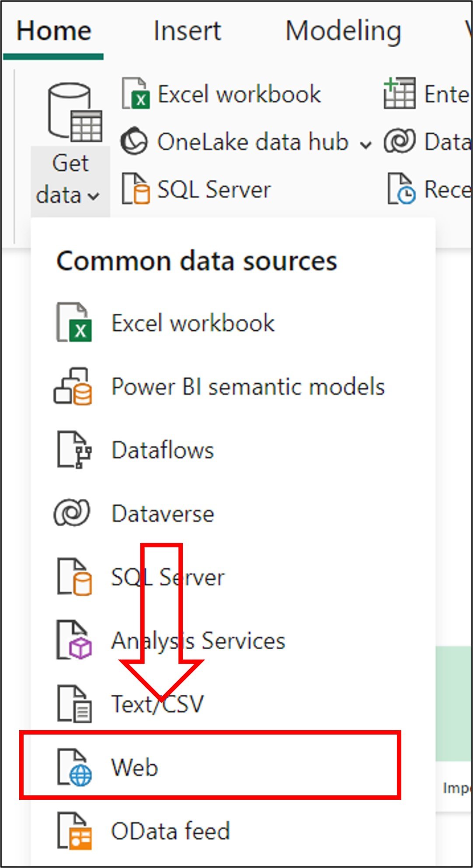This screenshot has height=868, width=473.
Task: Click the Enter data table icon
Action: tap(400, 93)
